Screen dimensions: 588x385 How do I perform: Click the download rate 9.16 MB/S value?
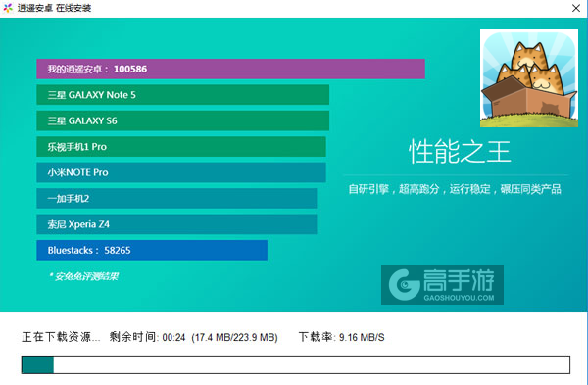point(362,337)
